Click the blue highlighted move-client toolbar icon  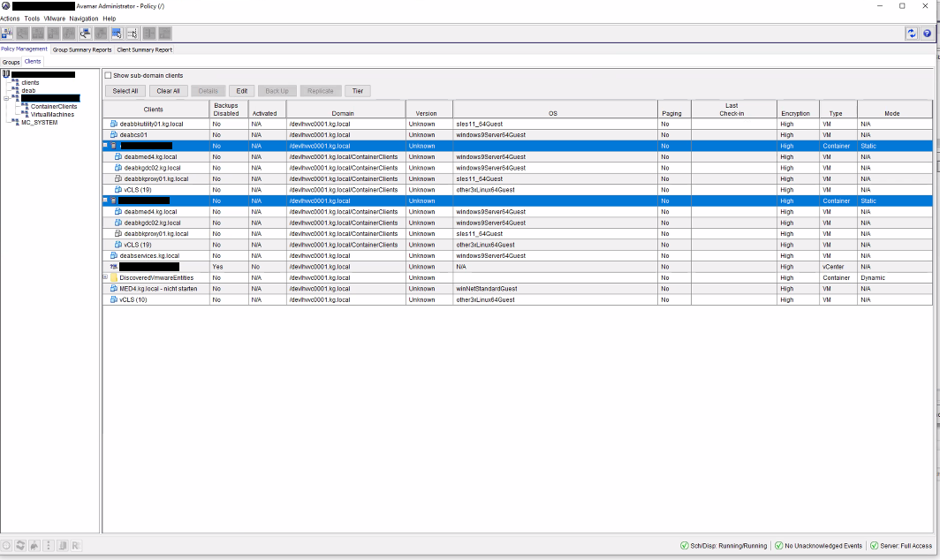(x=117, y=34)
